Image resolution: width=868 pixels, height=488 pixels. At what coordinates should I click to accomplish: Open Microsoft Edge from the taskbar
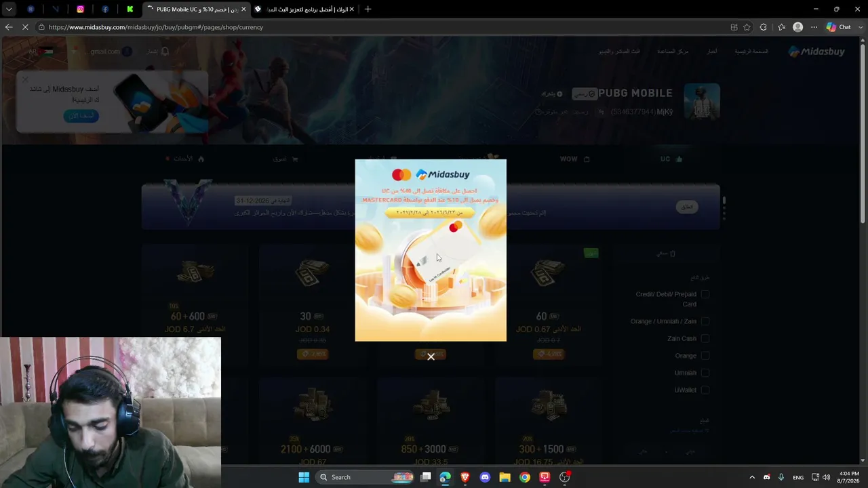[x=446, y=477]
